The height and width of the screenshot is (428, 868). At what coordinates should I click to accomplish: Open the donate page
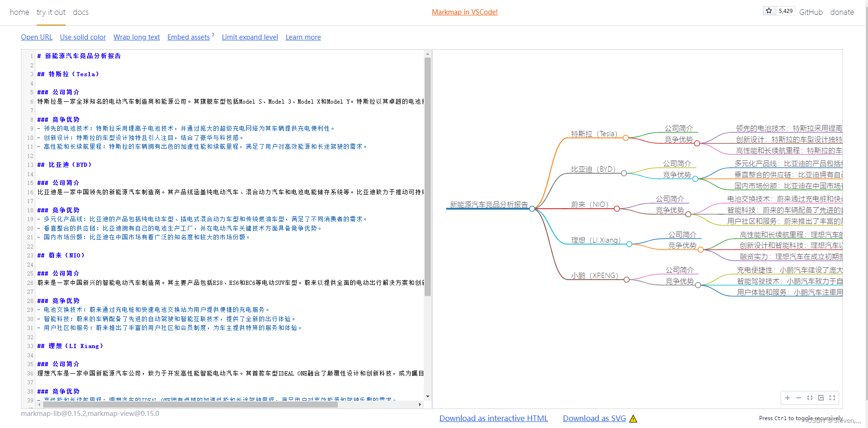[842, 12]
